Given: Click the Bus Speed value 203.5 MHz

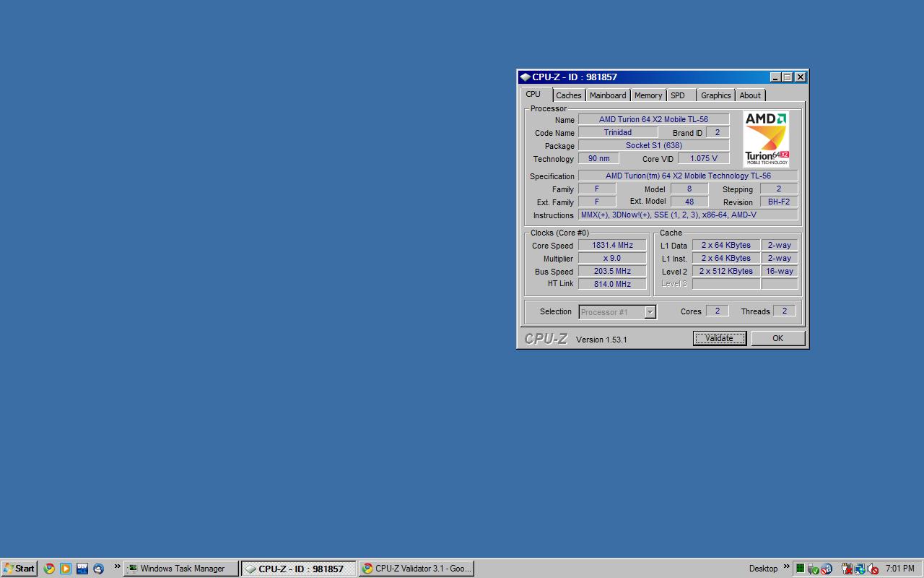Looking at the screenshot, I should (612, 271).
